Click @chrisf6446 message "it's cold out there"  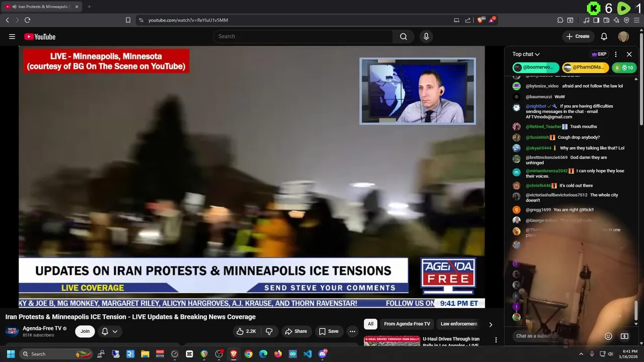(x=576, y=186)
